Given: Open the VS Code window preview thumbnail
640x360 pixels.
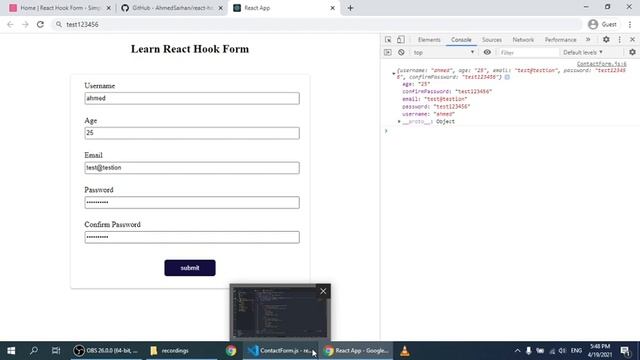Looking at the screenshot, I should (280, 312).
